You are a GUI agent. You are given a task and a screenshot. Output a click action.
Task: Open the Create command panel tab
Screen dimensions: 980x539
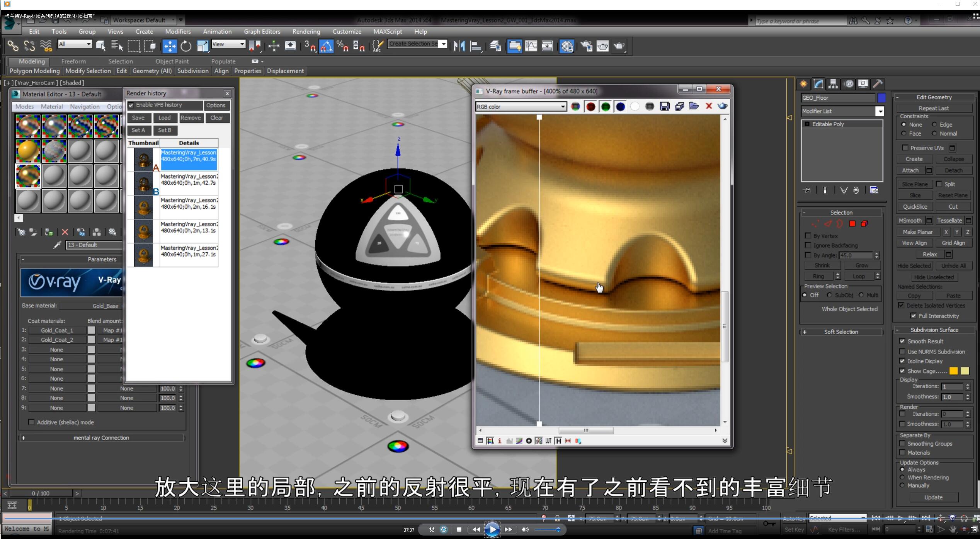coord(803,84)
